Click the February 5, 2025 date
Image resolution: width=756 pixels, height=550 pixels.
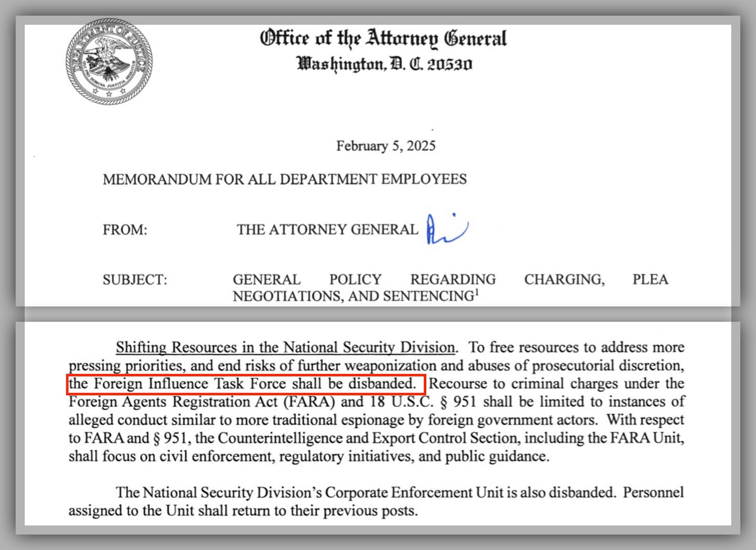tap(386, 146)
